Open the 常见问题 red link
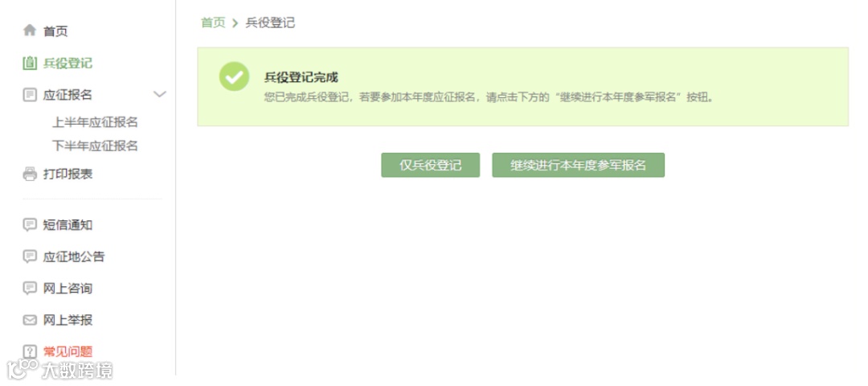 point(68,351)
